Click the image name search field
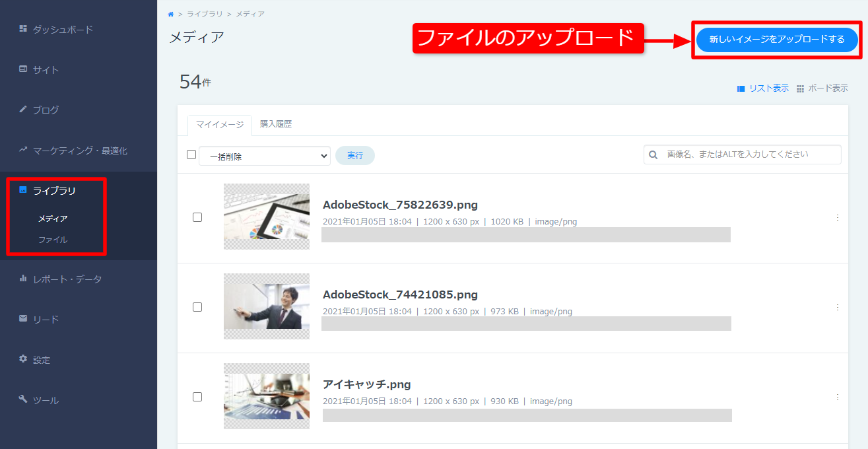Viewport: 868px width, 449px height. [x=743, y=155]
